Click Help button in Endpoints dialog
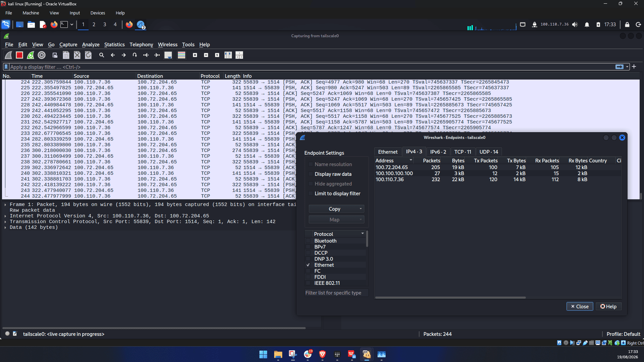 coord(608,306)
